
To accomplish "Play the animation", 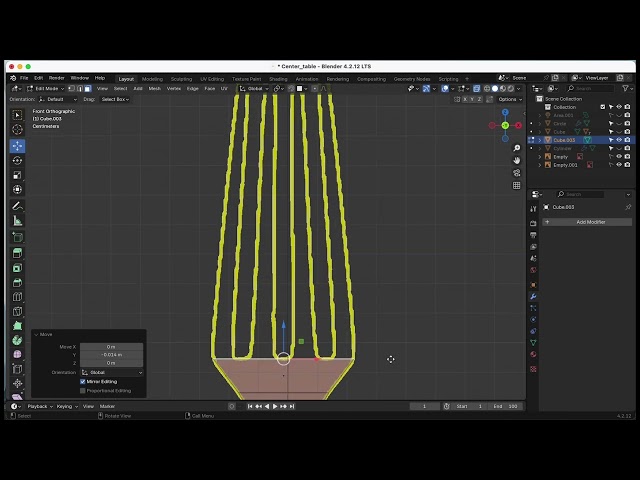I will pos(275,406).
